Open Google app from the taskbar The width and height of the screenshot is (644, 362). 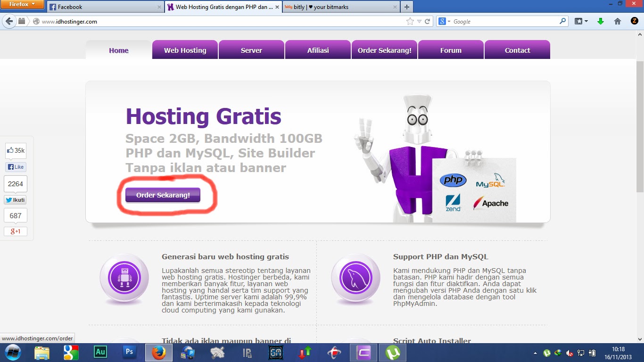[x=71, y=353]
